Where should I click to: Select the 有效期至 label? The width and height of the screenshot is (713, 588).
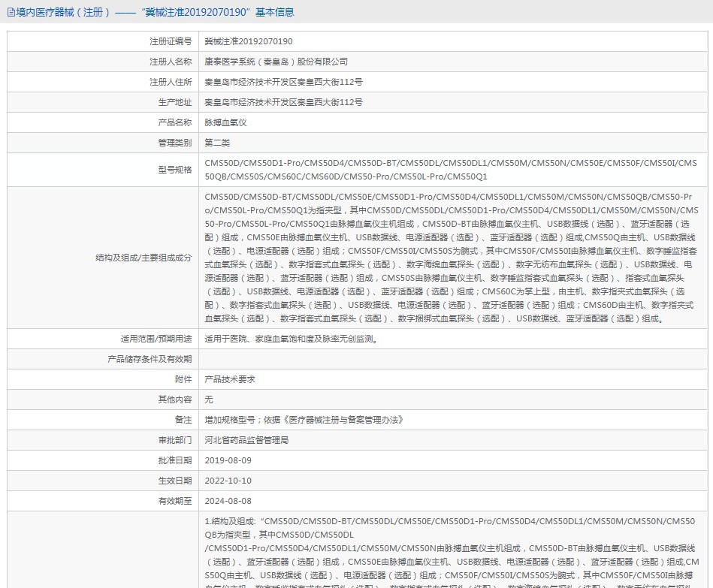click(175, 501)
